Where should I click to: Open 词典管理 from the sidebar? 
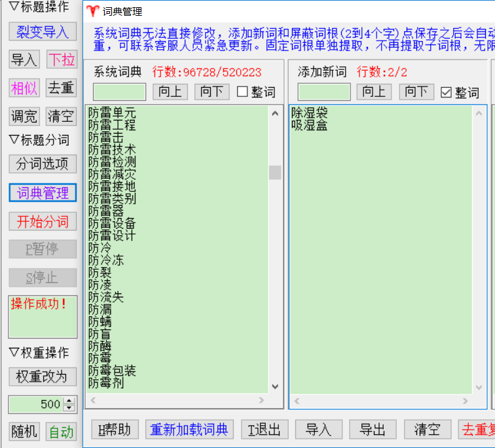[x=43, y=193]
